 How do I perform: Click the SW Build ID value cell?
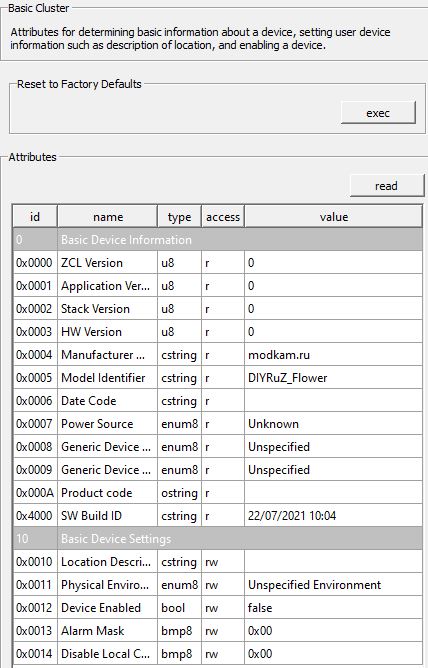[x=333, y=516]
